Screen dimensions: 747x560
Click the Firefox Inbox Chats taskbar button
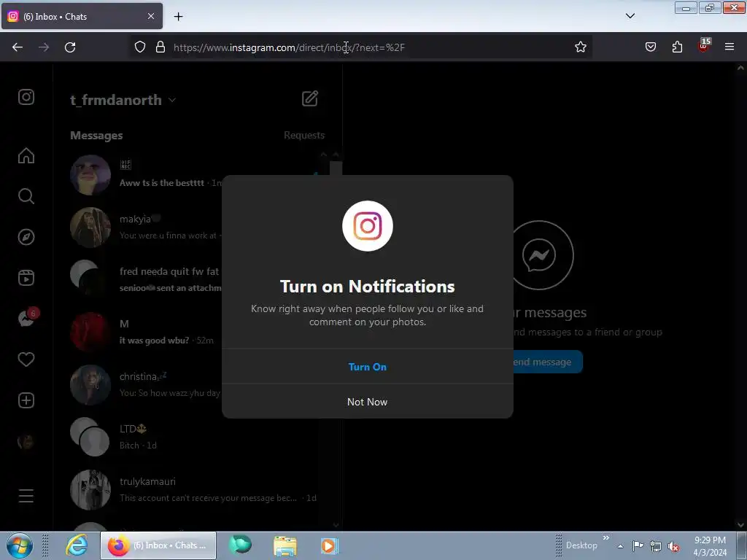[158, 545]
